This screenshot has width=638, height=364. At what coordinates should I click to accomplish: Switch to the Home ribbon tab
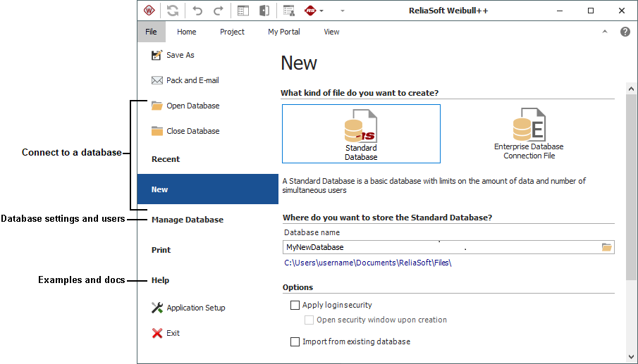click(x=187, y=32)
